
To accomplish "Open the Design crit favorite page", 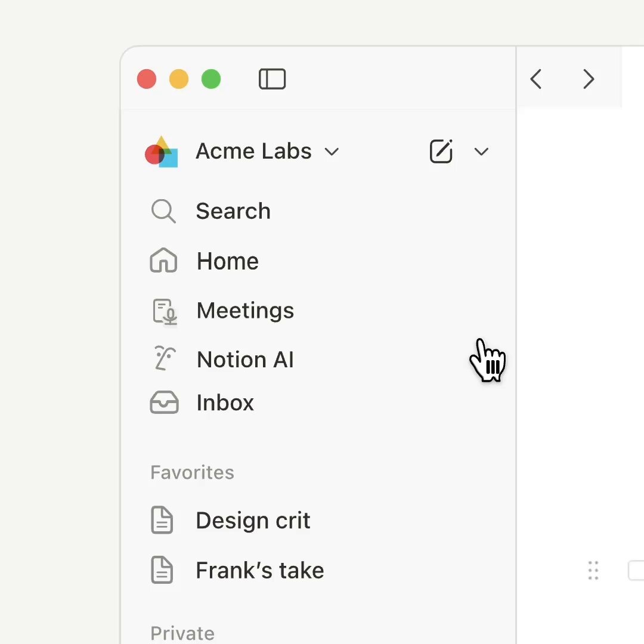I will (253, 520).
